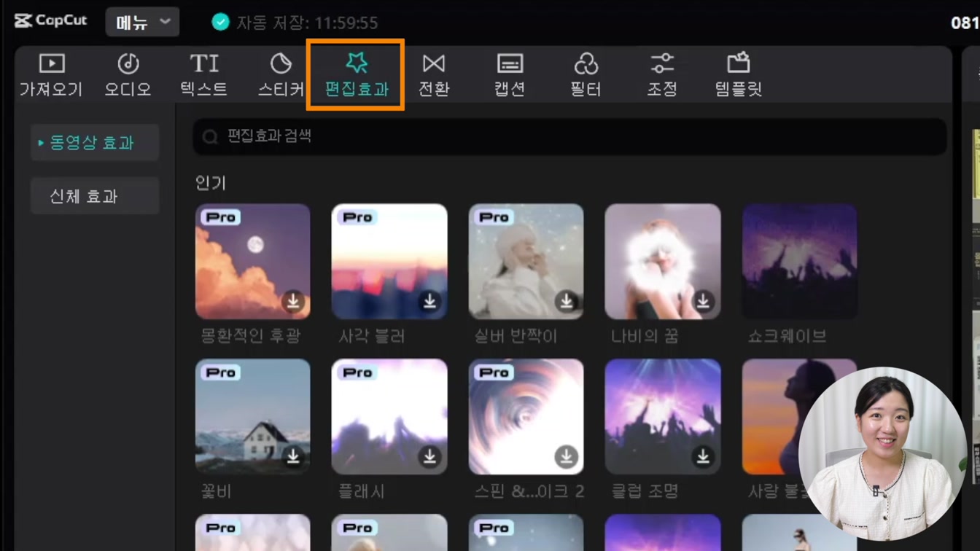Viewport: 980px width, 551px height.
Task: Download the 실버 반짝이 effect
Action: pos(566,301)
